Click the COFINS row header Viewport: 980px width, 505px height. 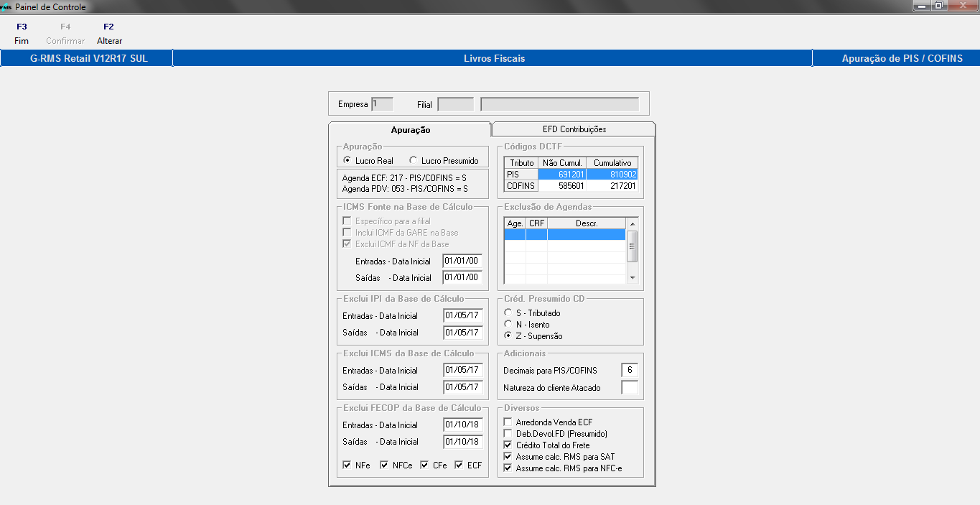tap(521, 185)
